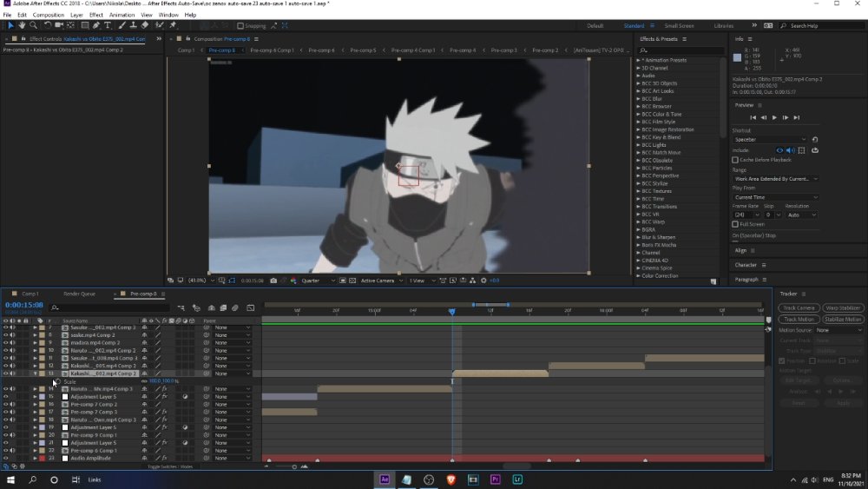This screenshot has width=868, height=489.
Task: Select the Roto Brush tool
Action: click(160, 25)
